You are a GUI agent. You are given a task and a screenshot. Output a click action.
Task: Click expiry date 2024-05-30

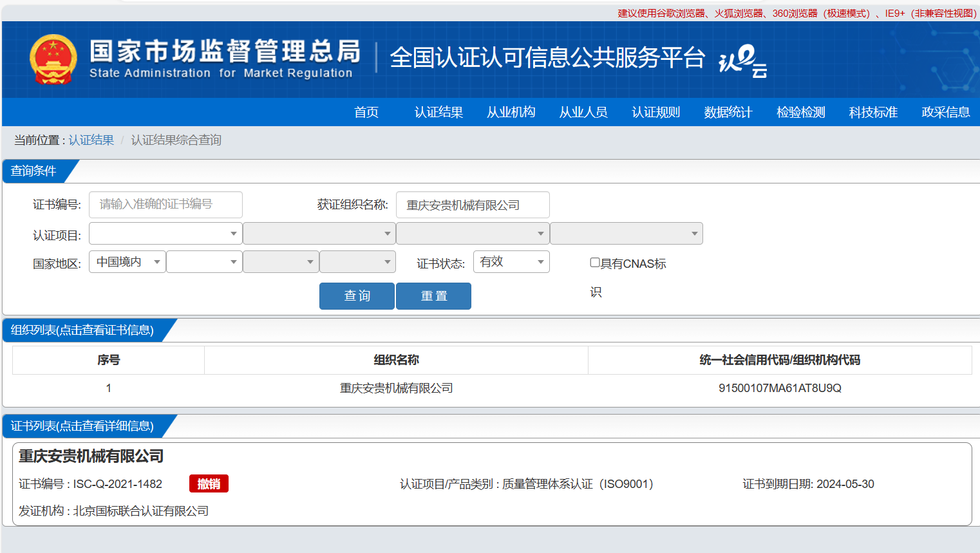(x=845, y=484)
